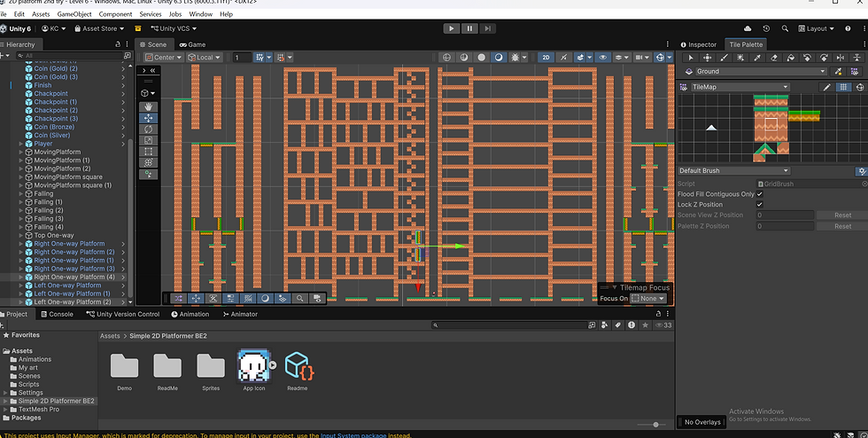The height and width of the screenshot is (438, 868).
Task: Open the Local rotation dropdown
Action: tap(204, 57)
